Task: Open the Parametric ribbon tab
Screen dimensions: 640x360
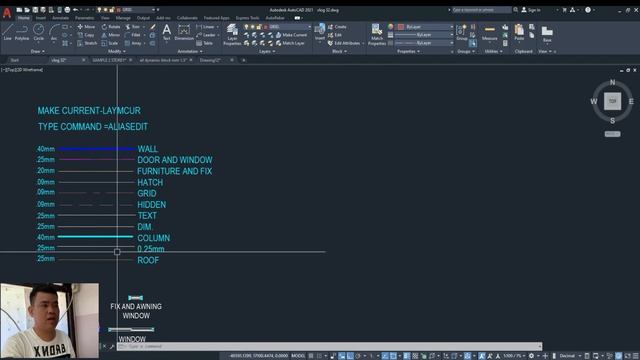Action: tap(85, 18)
